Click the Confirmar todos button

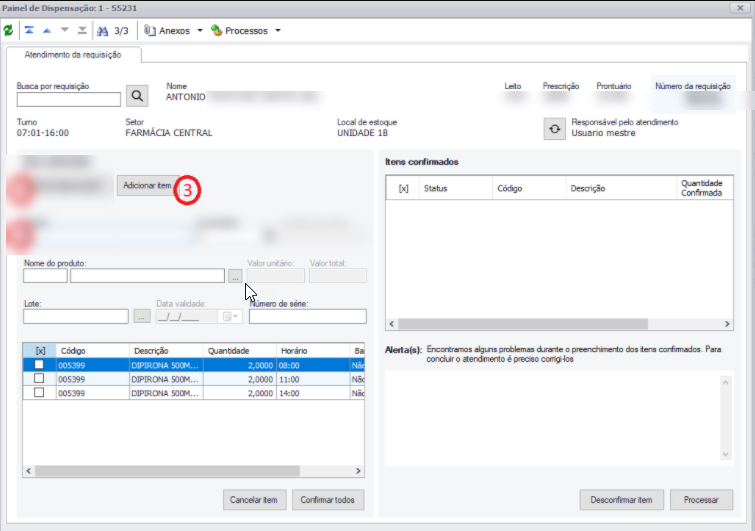click(x=328, y=500)
